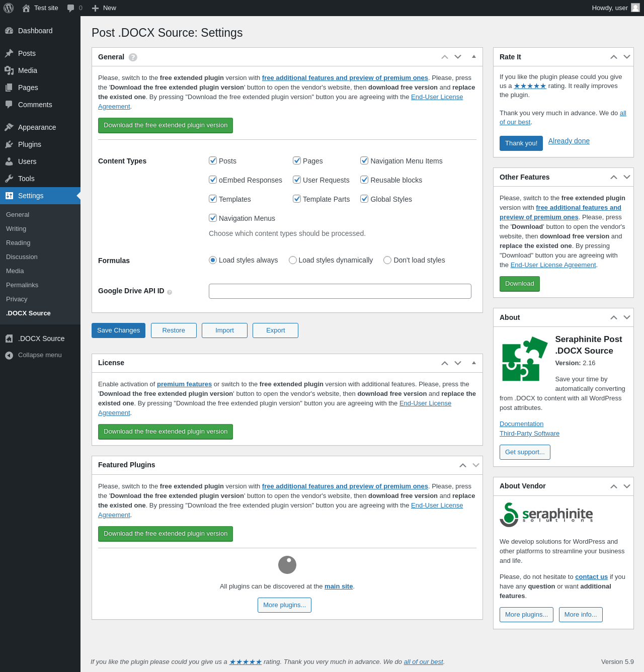Viewport: 644px width, 672px height.
Task: Select the Load styles always radio option
Action: (213, 260)
